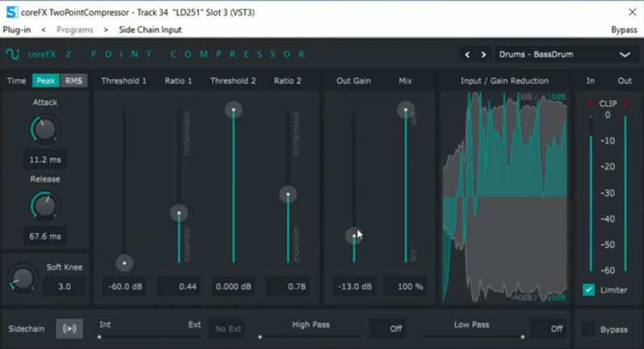Click next program arrow in menu bar

coord(106,30)
